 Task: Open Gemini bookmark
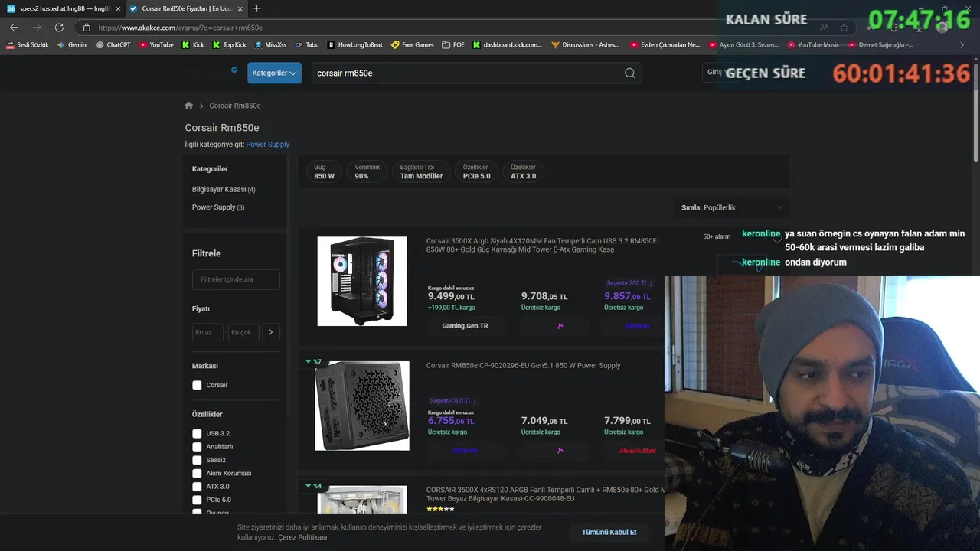[x=73, y=45]
